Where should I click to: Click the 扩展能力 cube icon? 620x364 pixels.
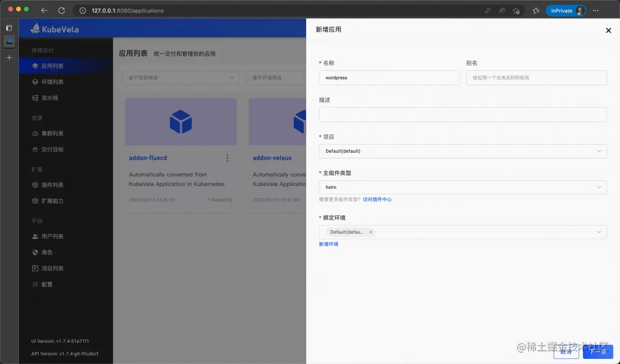(35, 201)
